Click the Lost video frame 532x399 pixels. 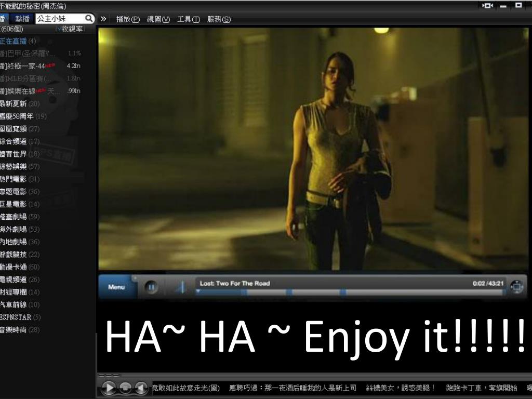pos(313,149)
